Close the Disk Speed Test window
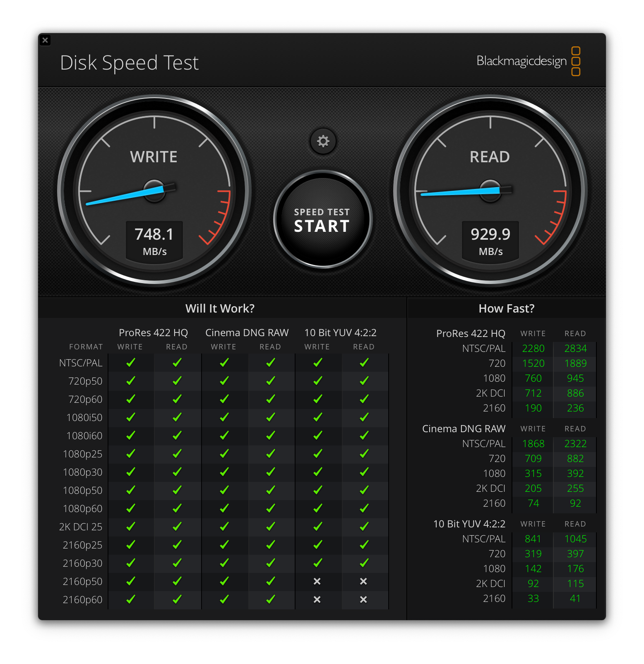This screenshot has width=644, height=664. click(x=45, y=40)
